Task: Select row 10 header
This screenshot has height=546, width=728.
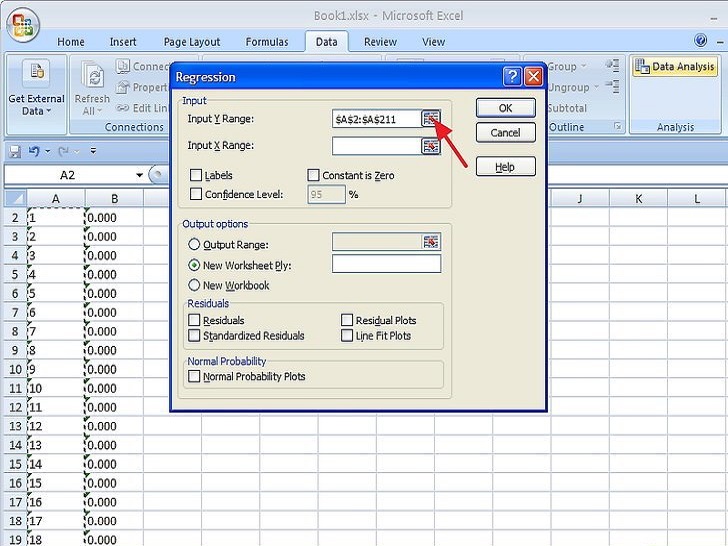Action: (15, 370)
